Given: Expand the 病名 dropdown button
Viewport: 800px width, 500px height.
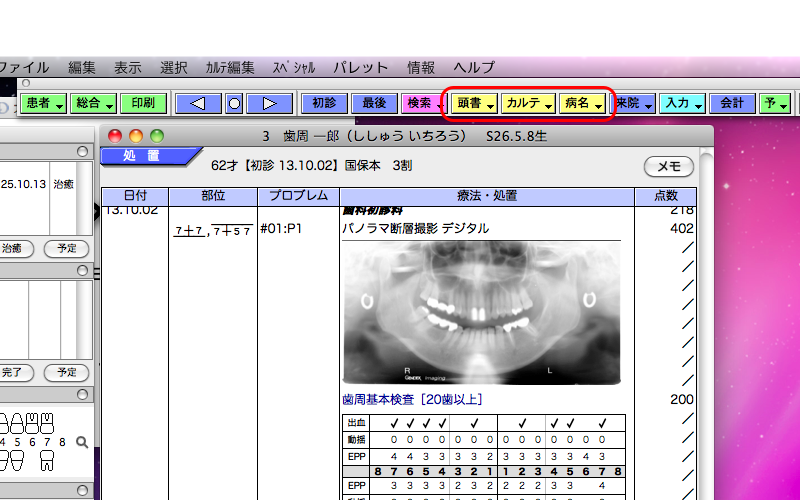Looking at the screenshot, I should pos(584,103).
